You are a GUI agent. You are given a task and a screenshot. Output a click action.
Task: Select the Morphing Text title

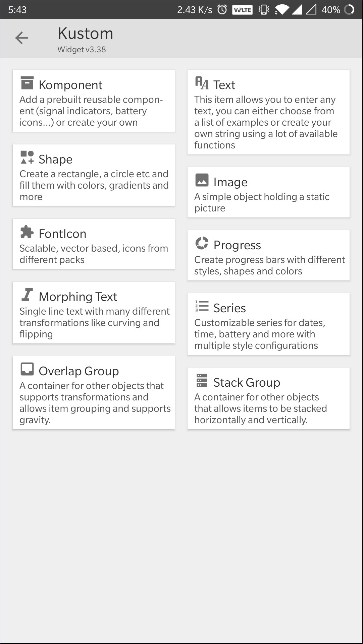pyautogui.click(x=78, y=297)
